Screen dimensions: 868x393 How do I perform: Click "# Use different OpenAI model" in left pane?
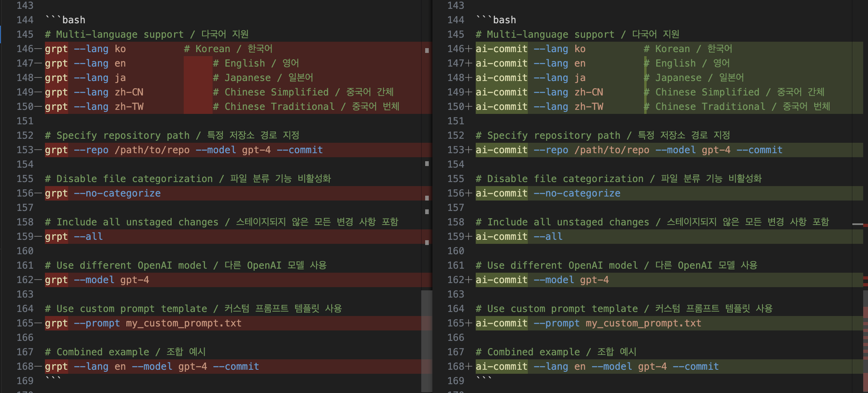pos(126,265)
